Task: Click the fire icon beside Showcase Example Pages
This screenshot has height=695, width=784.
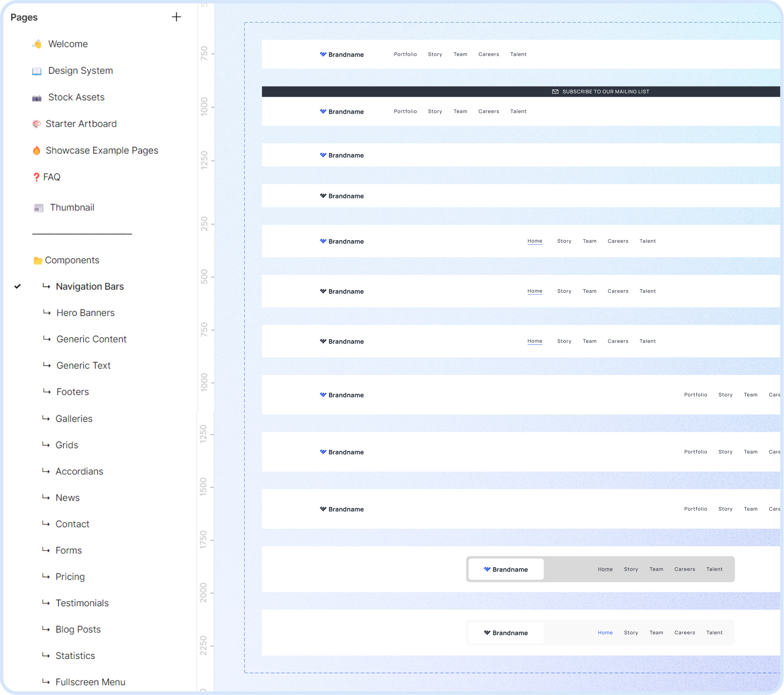Action: pyautogui.click(x=36, y=150)
